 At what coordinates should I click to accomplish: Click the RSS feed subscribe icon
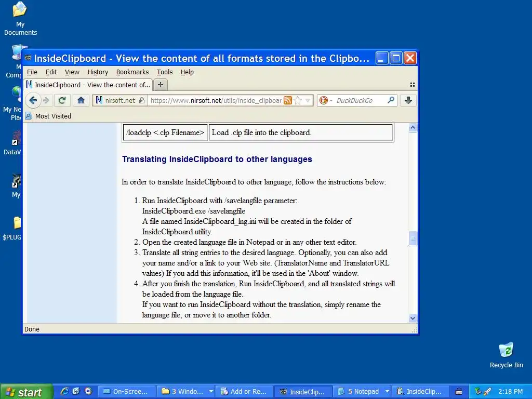tap(288, 100)
